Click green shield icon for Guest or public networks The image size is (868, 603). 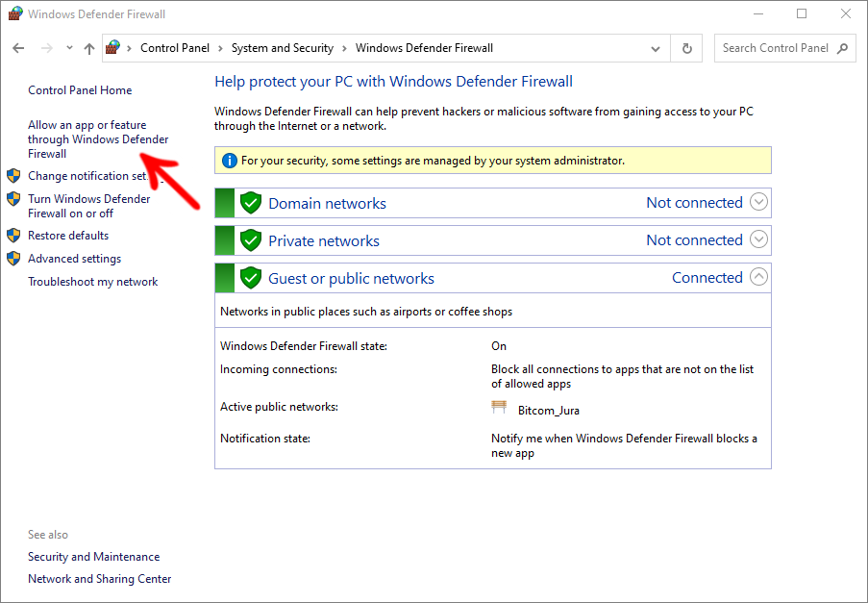[251, 278]
